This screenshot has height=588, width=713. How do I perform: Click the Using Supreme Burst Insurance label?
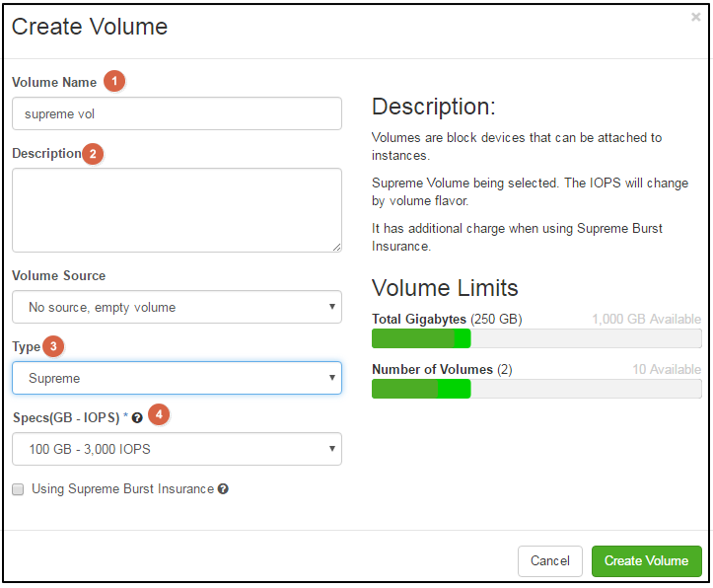(x=122, y=489)
